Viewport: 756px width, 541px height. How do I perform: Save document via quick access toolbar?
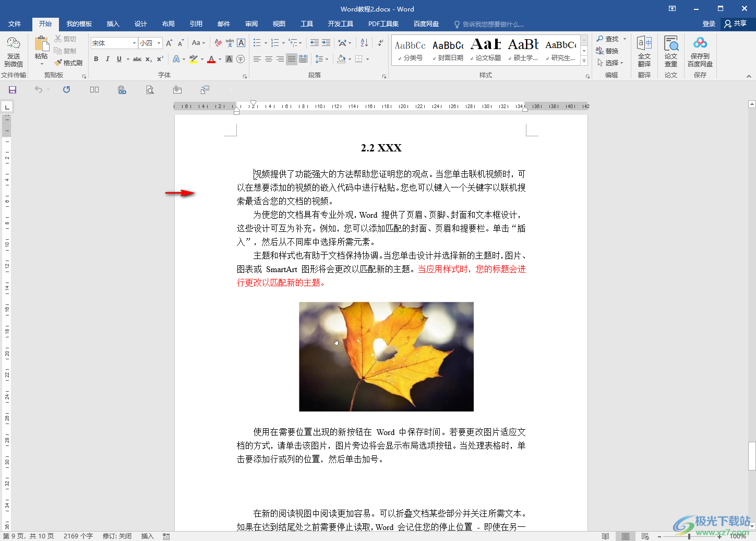[x=13, y=90]
